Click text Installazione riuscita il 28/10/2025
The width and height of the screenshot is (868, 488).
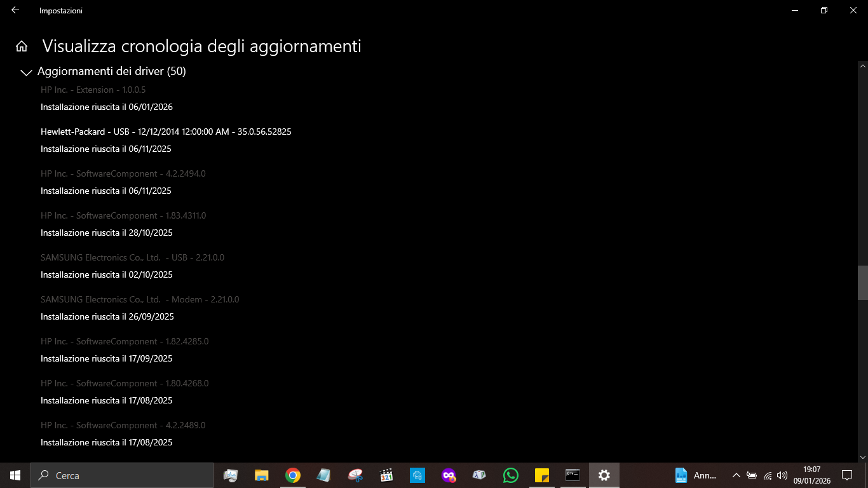tap(107, 233)
